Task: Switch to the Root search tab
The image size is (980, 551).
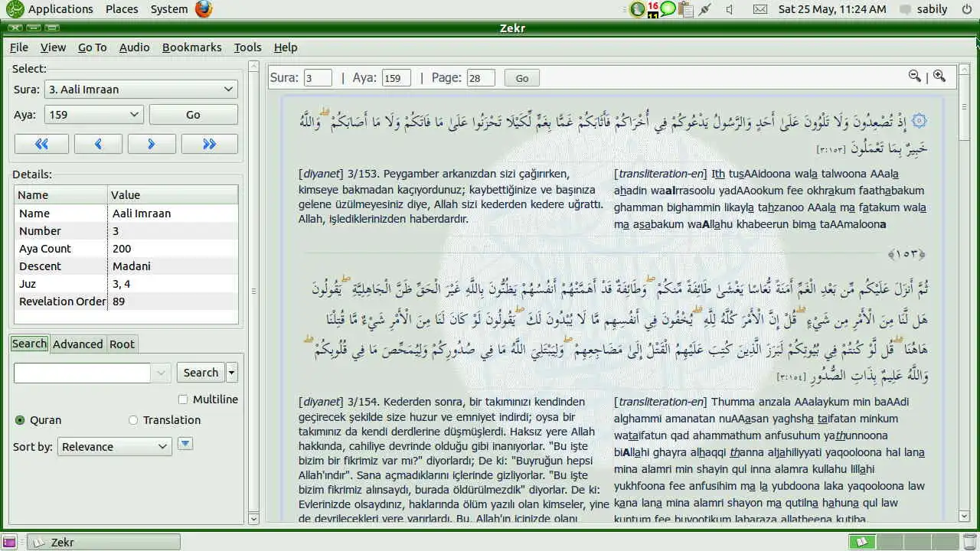Action: (122, 344)
